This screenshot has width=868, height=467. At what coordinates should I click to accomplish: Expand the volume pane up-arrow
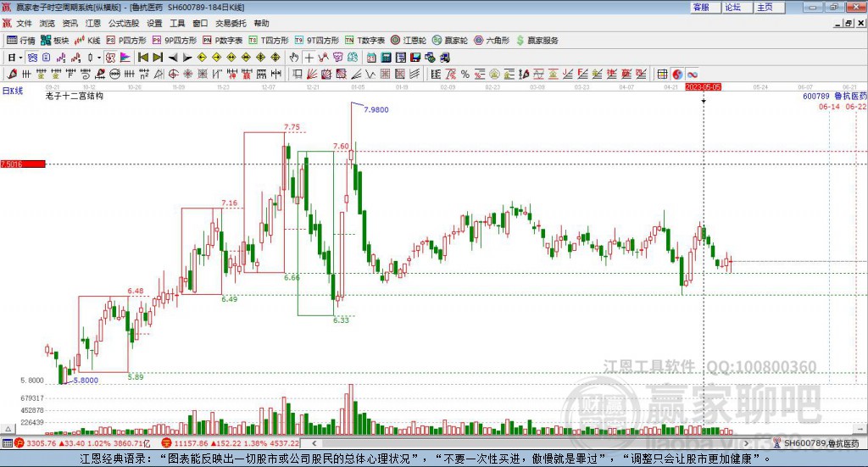click(8, 429)
